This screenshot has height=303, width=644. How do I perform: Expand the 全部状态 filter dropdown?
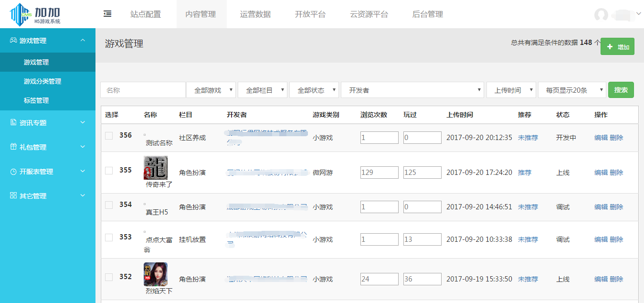point(314,89)
